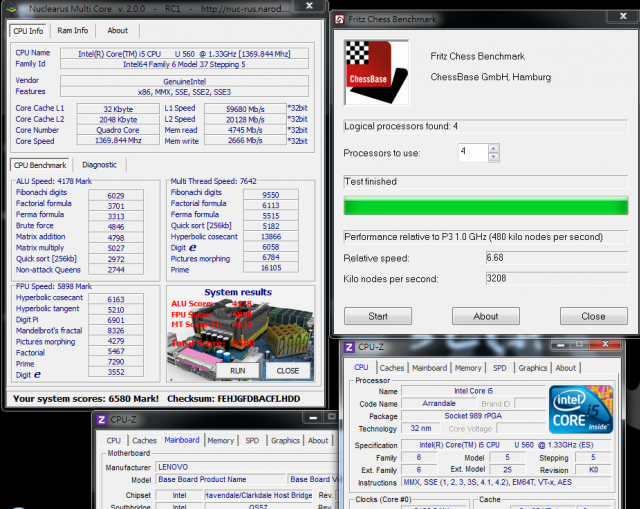Click the CPU Name field value

pyautogui.click(x=184, y=54)
